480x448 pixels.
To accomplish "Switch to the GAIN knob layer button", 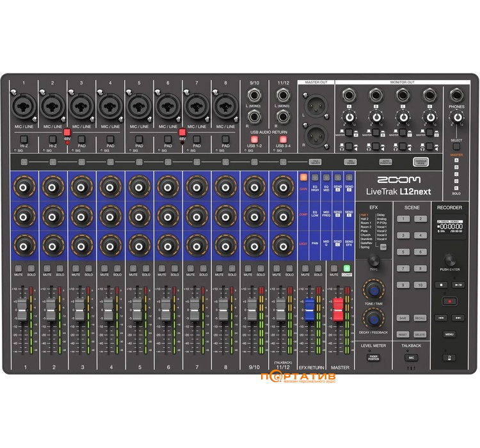I will point(303,177).
